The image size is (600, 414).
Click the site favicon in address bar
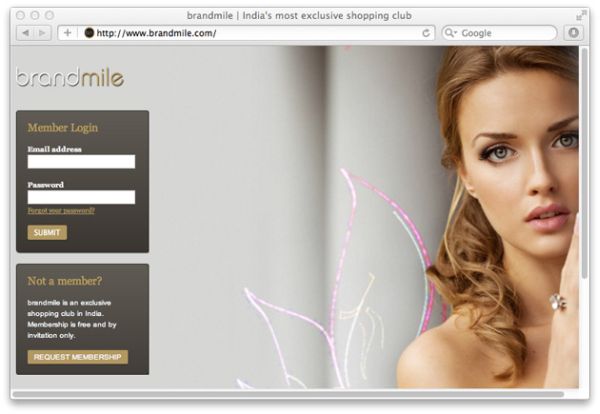89,33
